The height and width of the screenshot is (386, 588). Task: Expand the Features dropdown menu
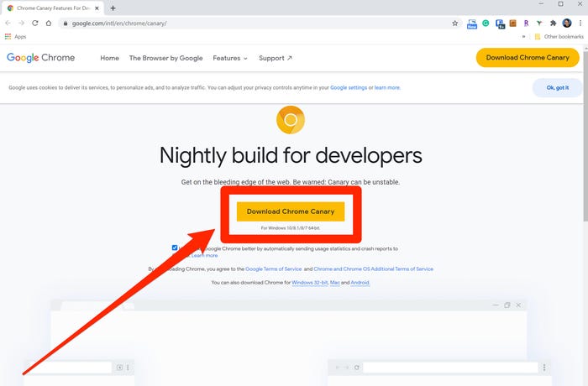[230, 58]
